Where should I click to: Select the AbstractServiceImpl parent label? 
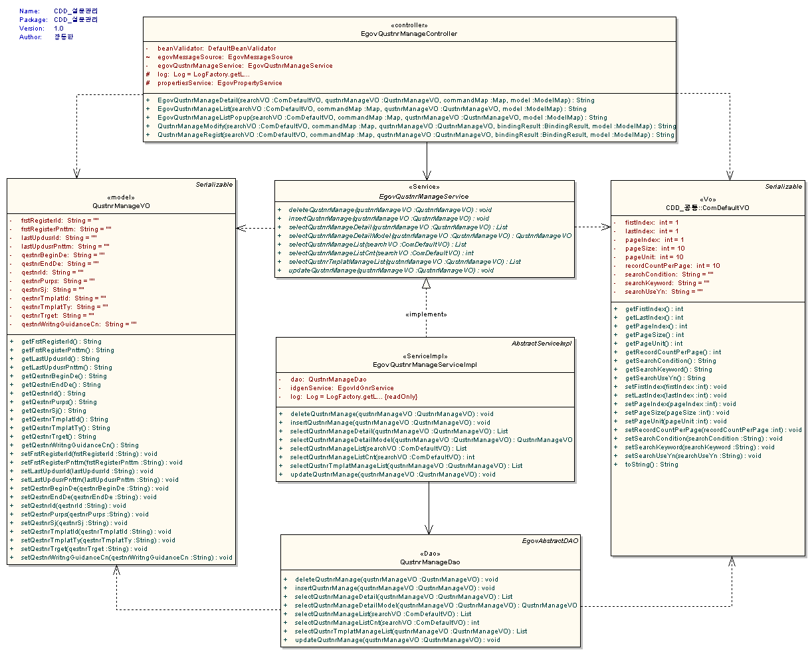542,344
